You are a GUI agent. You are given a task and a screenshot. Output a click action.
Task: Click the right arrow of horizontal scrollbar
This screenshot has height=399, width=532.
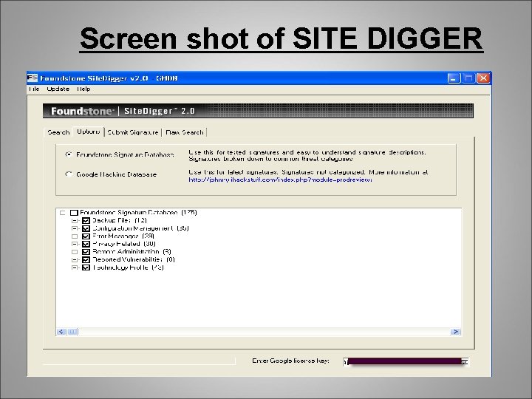coord(455,332)
